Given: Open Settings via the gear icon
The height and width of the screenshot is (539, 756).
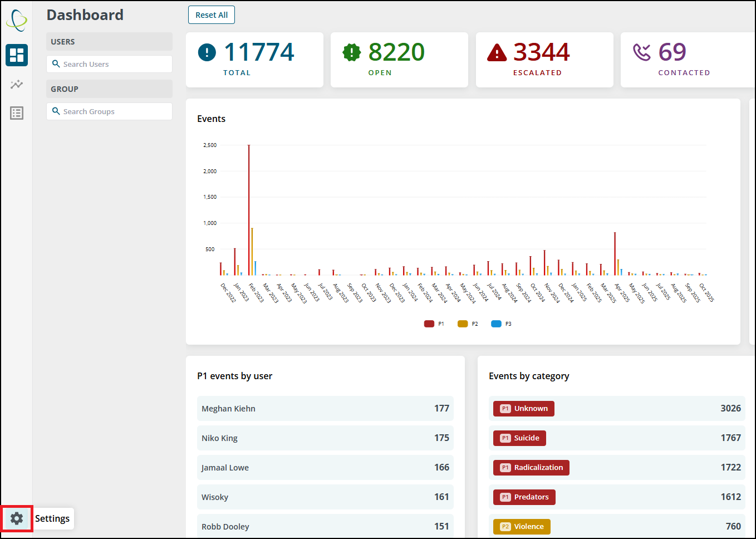Looking at the screenshot, I should (x=17, y=518).
